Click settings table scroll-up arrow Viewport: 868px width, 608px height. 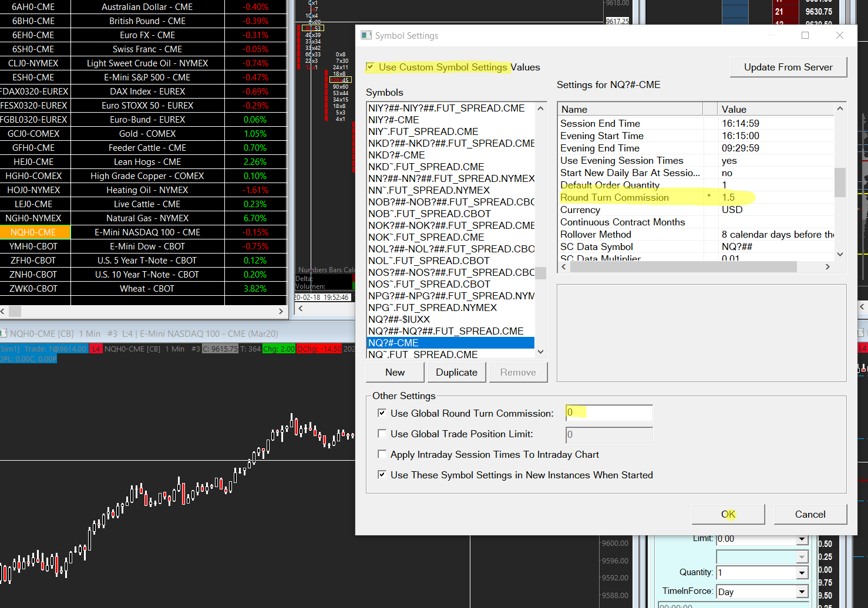coord(840,109)
